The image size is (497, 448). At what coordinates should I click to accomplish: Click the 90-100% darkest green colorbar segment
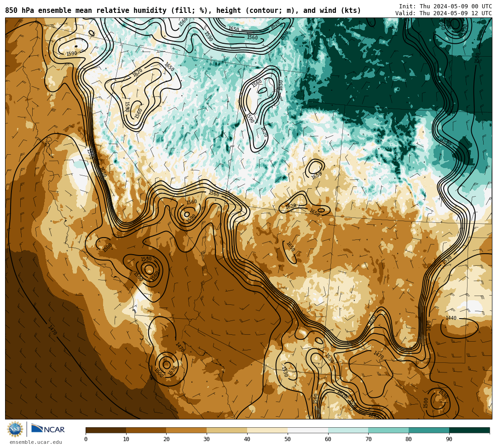[x=469, y=430]
